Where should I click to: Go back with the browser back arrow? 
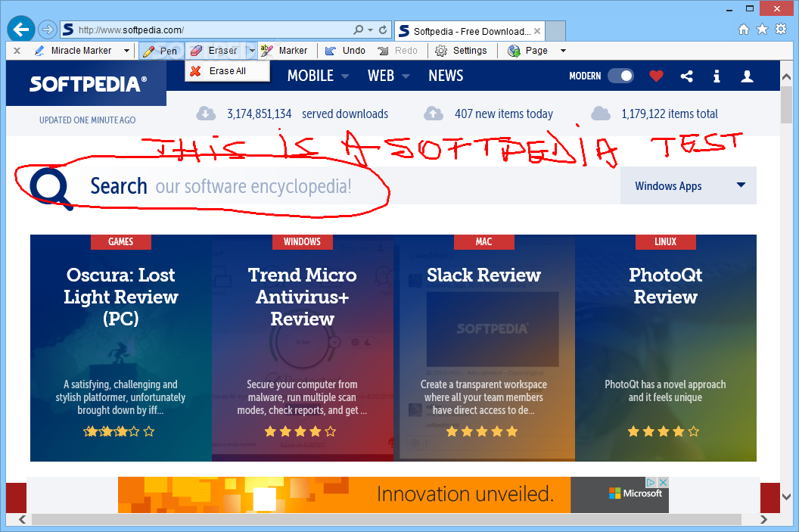21,30
